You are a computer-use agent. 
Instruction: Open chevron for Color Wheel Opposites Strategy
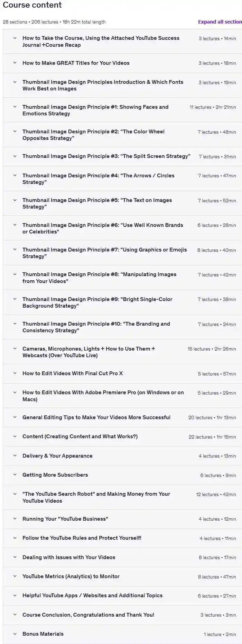[15, 132]
